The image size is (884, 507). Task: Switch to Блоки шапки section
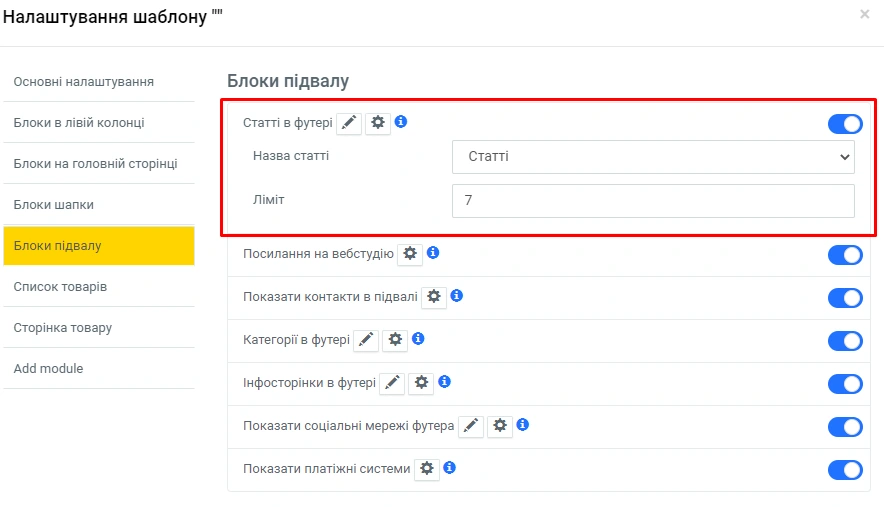coord(98,205)
